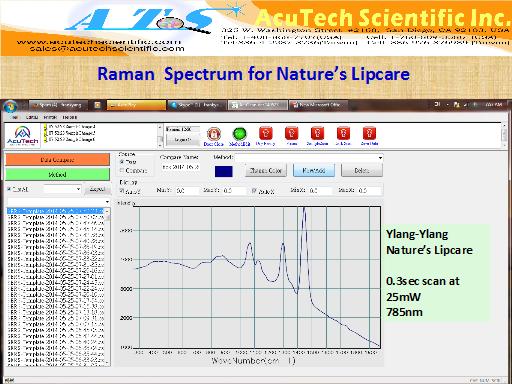The height and width of the screenshot is (384, 512).
Task: Toggle the Auto X checkbox
Action: click(x=255, y=191)
